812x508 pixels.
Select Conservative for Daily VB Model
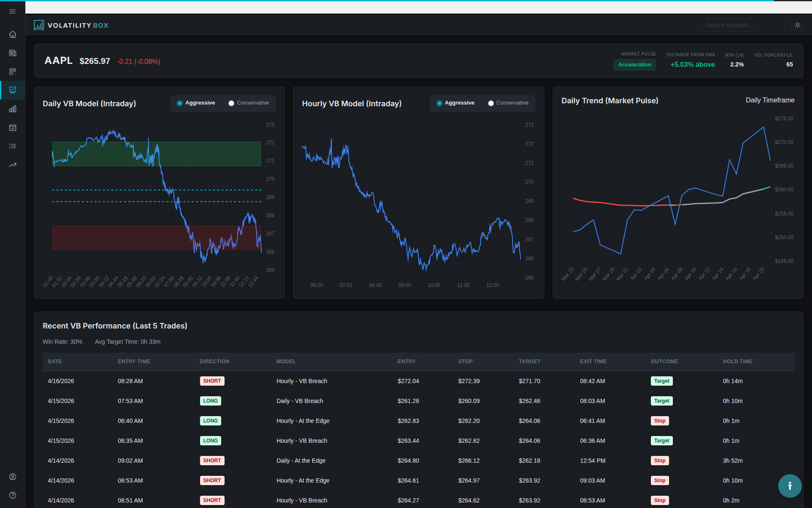[x=249, y=103]
